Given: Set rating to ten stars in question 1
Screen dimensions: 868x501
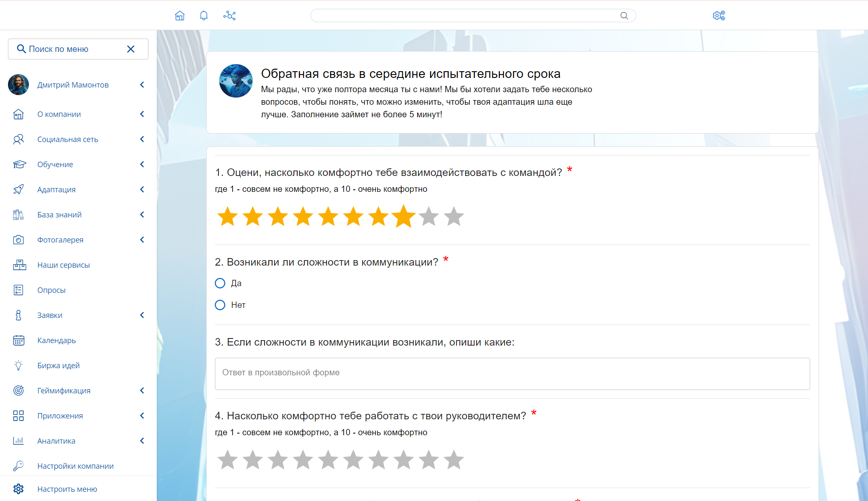Looking at the screenshot, I should 454,216.
